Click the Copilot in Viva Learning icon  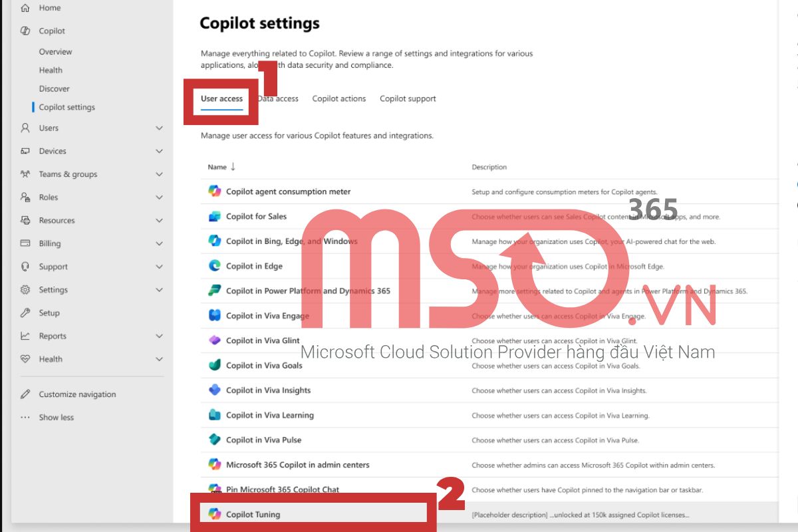[x=214, y=415]
